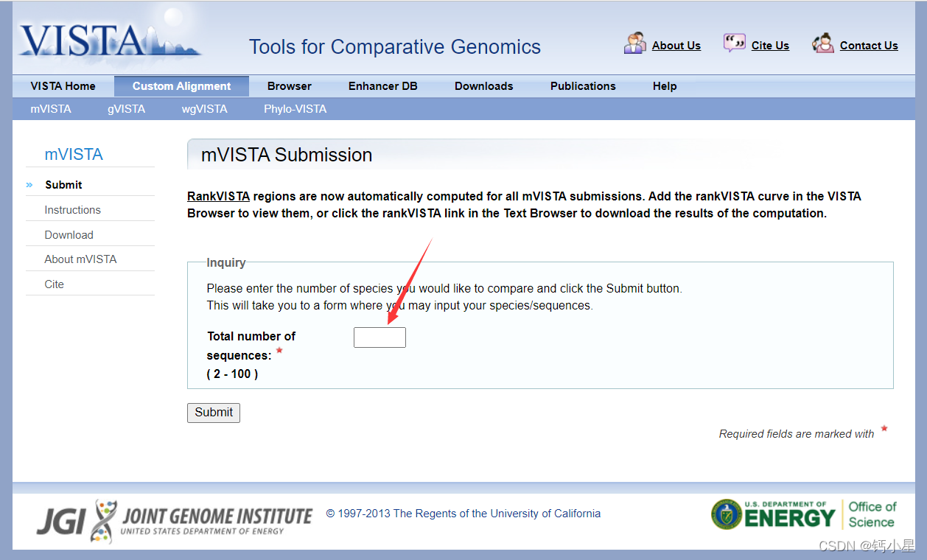Follow the RankVISTA hyperlink
The height and width of the screenshot is (560, 927).
[x=218, y=197]
